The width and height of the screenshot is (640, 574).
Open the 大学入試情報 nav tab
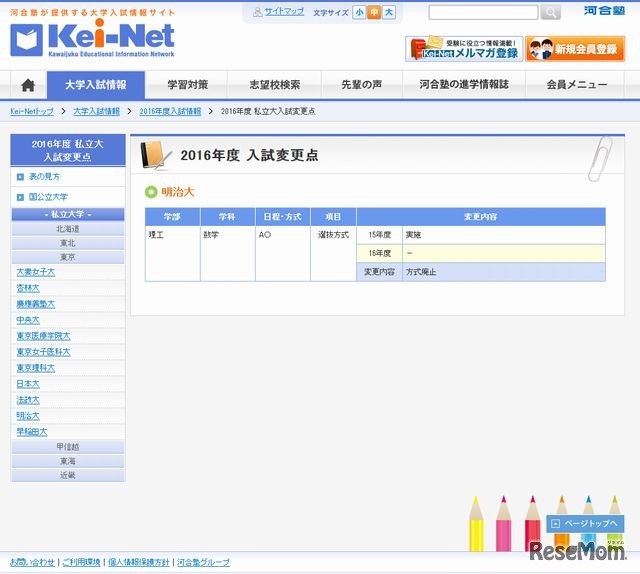click(x=96, y=85)
